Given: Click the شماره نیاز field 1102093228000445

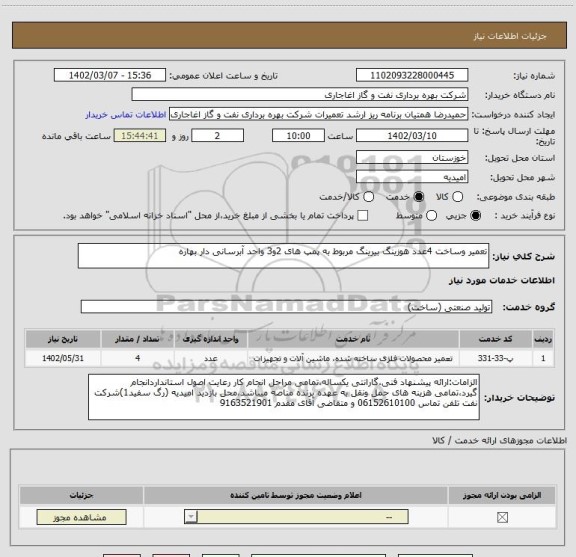Looking at the screenshot, I should click(412, 75).
